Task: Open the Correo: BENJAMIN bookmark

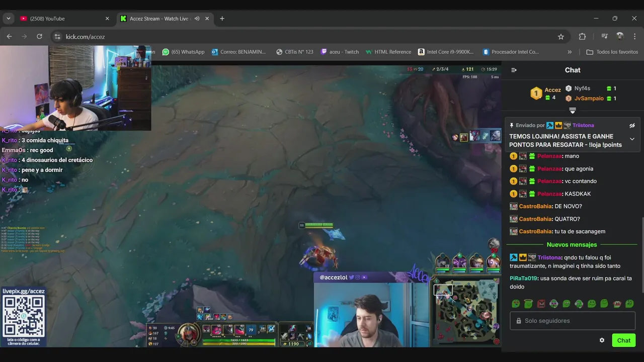Action: click(x=239, y=52)
